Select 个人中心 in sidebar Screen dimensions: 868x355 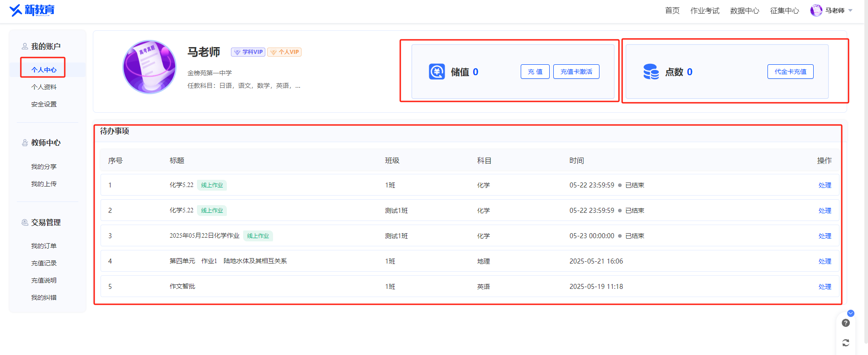(44, 70)
